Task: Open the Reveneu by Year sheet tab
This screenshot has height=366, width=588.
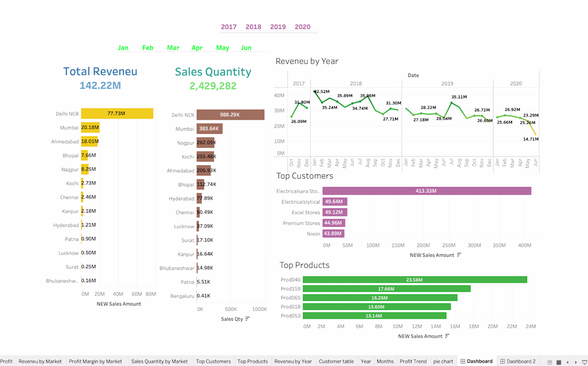Action: point(293,362)
